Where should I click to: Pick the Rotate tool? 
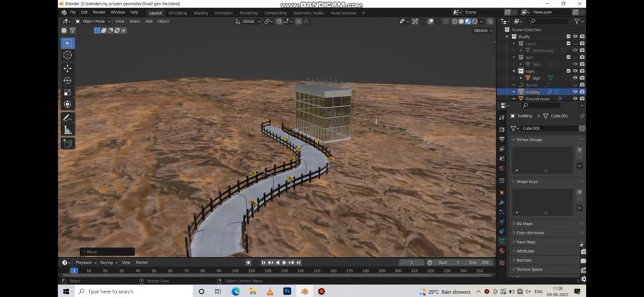click(68, 81)
